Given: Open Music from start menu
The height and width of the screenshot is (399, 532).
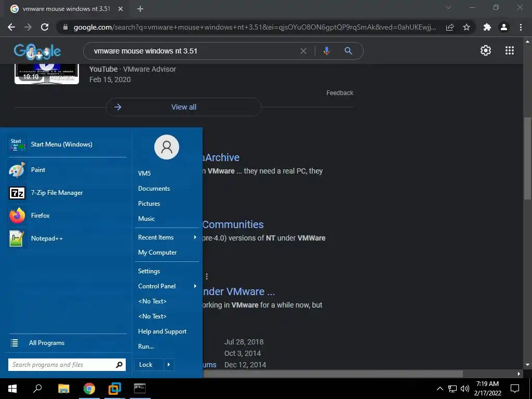Looking at the screenshot, I should (x=146, y=219).
